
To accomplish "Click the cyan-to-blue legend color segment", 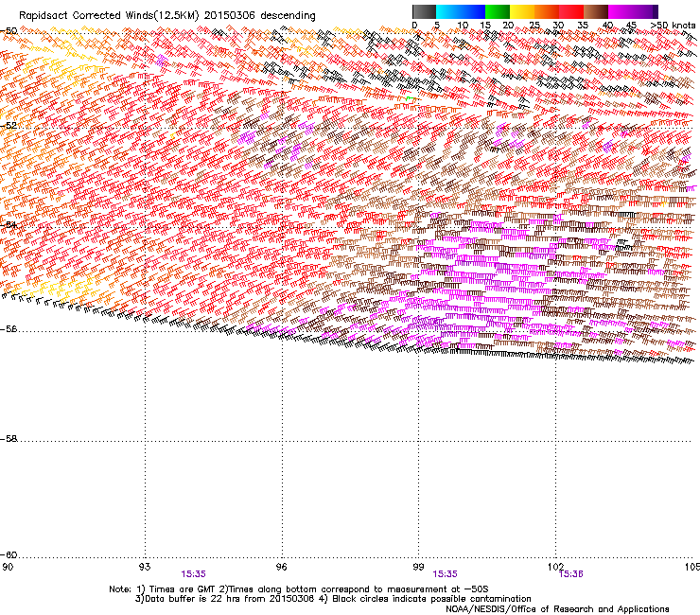I will click(x=461, y=11).
